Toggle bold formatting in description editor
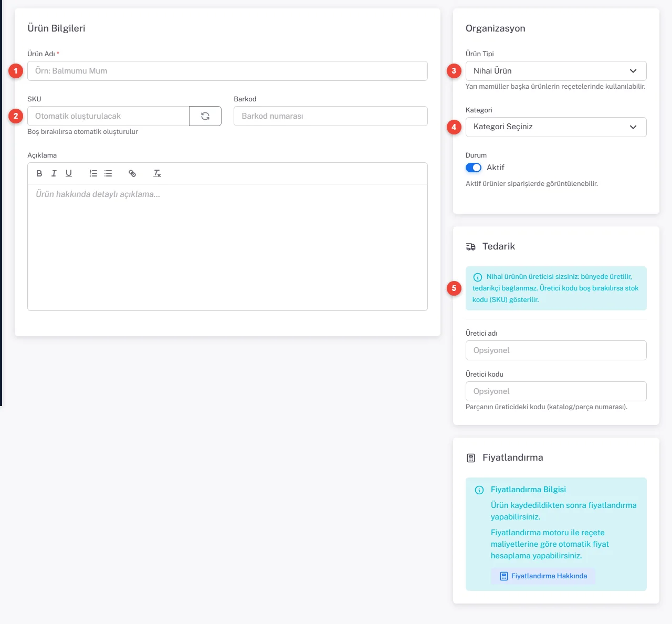Image resolution: width=672 pixels, height=624 pixels. coord(39,173)
